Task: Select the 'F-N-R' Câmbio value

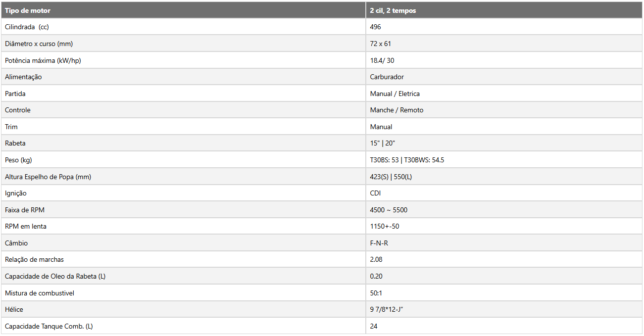Action: [379, 243]
